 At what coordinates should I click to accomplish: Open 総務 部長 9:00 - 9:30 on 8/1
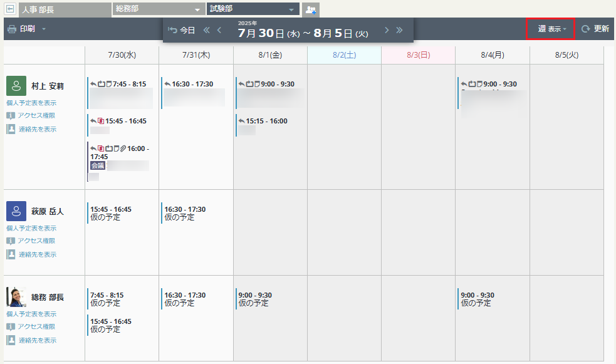255,299
